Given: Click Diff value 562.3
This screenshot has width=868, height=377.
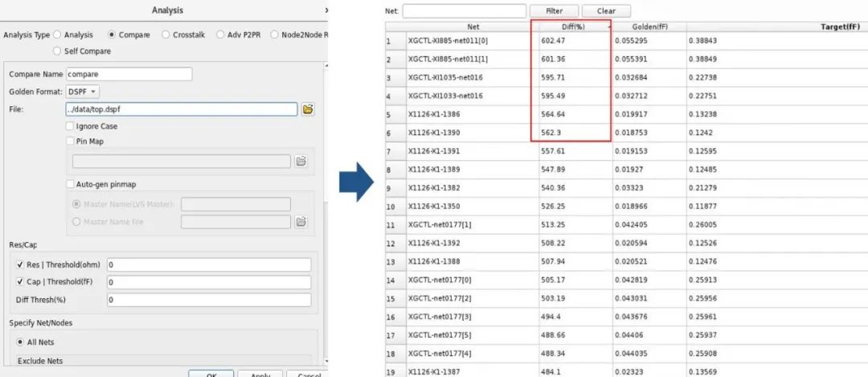Looking at the screenshot, I should (x=550, y=133).
